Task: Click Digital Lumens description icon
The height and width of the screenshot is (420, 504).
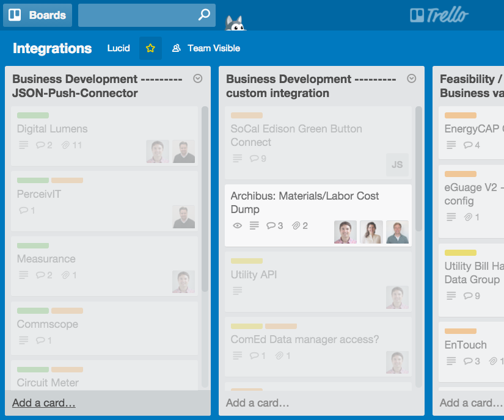Action: [x=23, y=145]
